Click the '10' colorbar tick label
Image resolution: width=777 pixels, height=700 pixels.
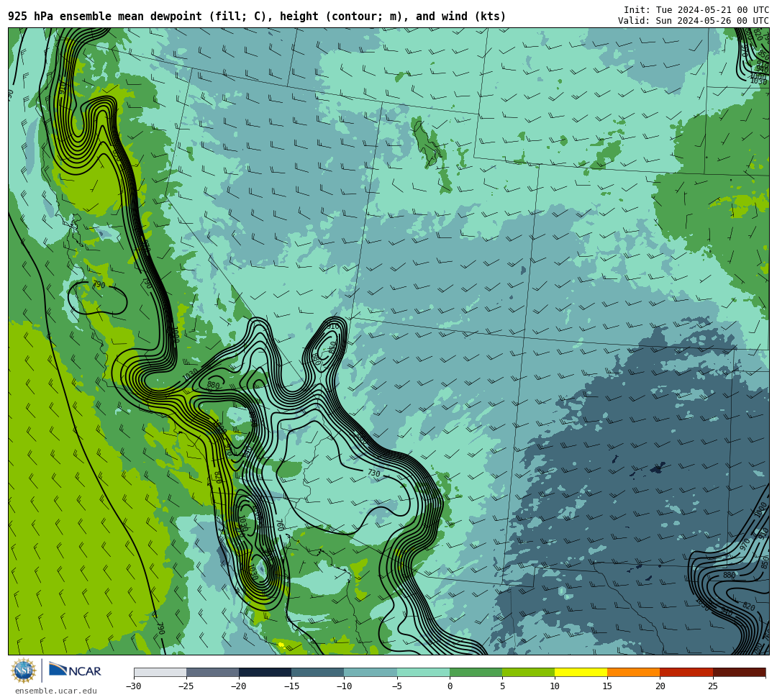(555, 686)
